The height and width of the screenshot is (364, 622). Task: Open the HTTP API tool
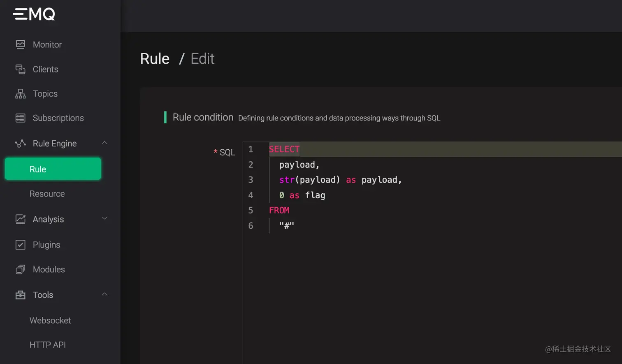pos(48,345)
